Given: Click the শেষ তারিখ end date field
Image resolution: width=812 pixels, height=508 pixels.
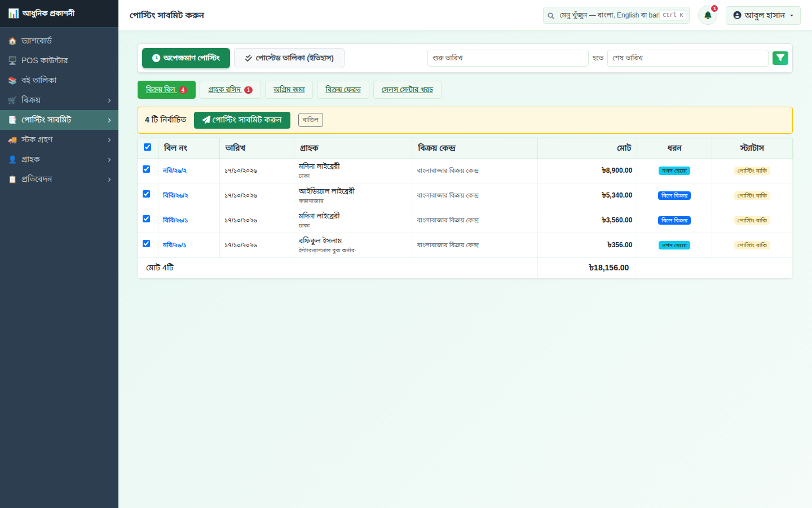Looking at the screenshot, I should coord(687,58).
